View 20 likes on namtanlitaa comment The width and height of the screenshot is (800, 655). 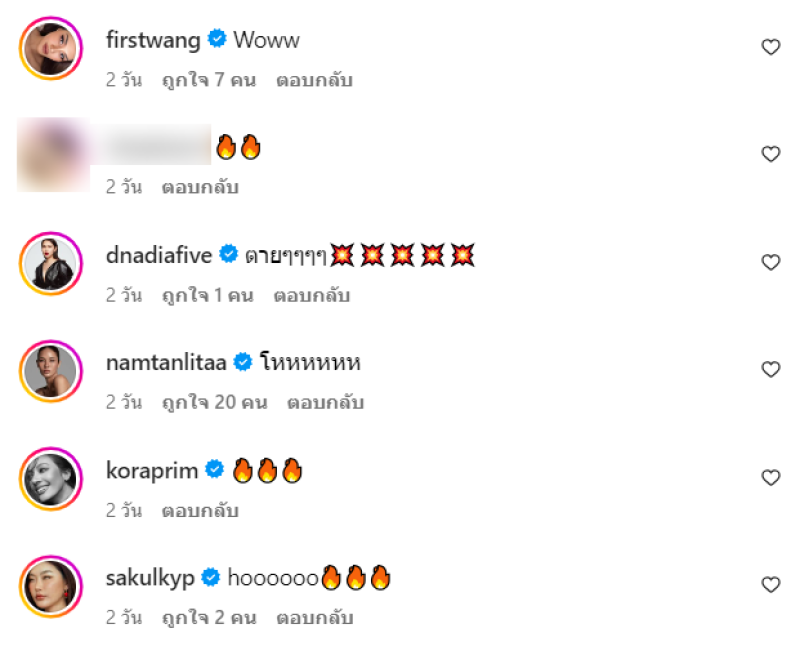pos(214,402)
